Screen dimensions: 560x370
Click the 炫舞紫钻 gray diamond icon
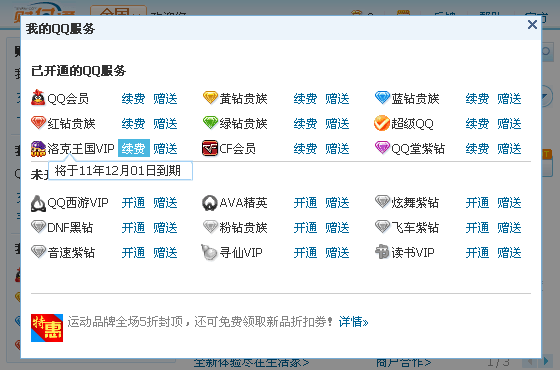pos(382,202)
